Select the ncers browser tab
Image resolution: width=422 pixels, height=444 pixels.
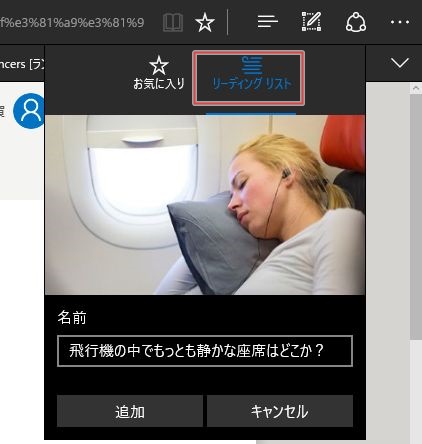click(x=22, y=63)
